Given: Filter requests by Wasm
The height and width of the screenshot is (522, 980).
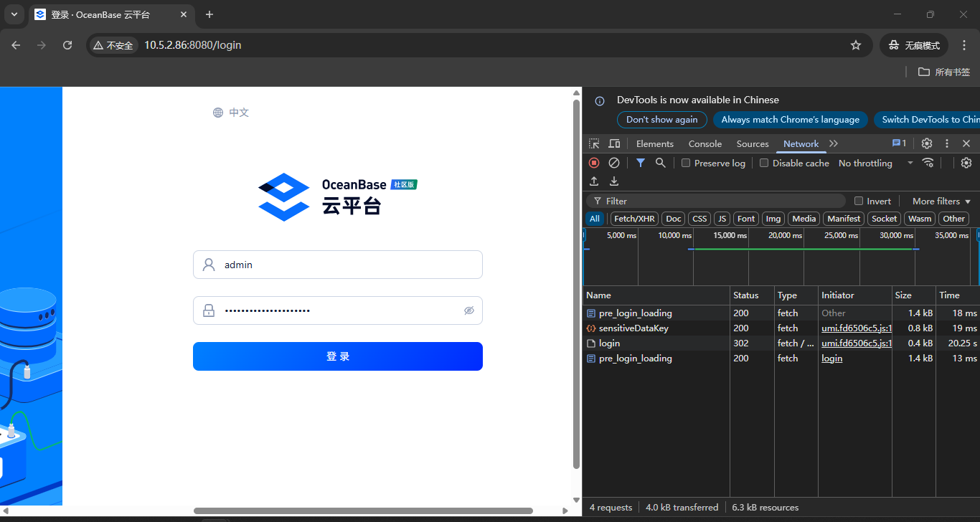Looking at the screenshot, I should pyautogui.click(x=920, y=219).
